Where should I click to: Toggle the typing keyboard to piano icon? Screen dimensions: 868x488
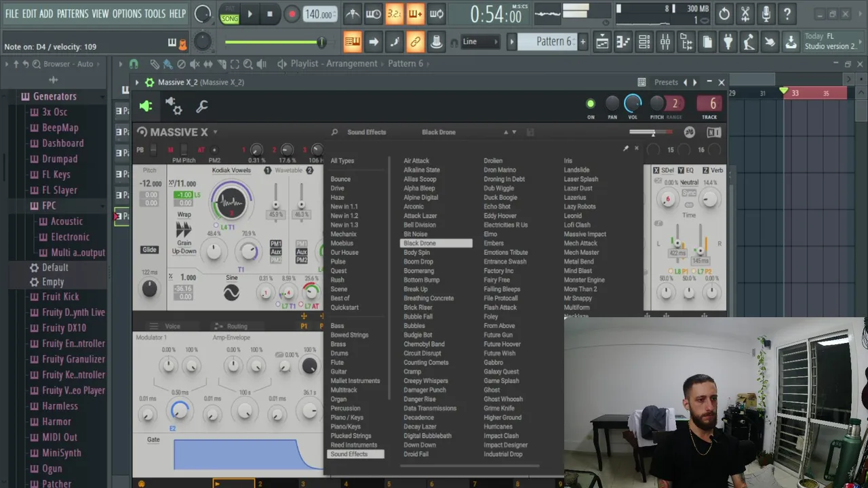tap(352, 42)
